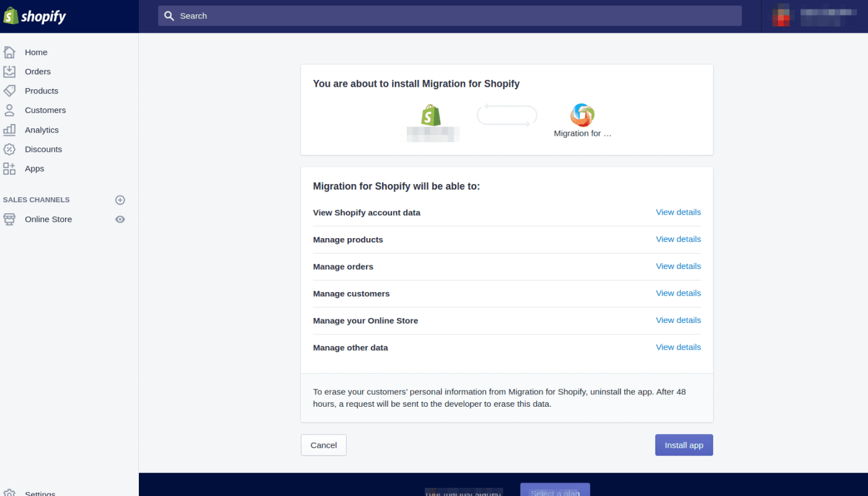Click the Apps grid icon
Image resolution: width=868 pixels, height=496 pixels.
[9, 169]
